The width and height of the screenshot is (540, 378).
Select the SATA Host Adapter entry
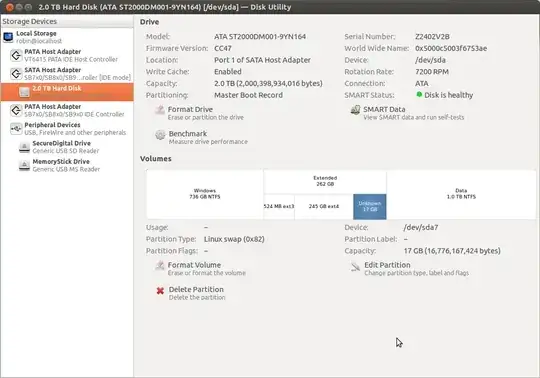pos(67,74)
